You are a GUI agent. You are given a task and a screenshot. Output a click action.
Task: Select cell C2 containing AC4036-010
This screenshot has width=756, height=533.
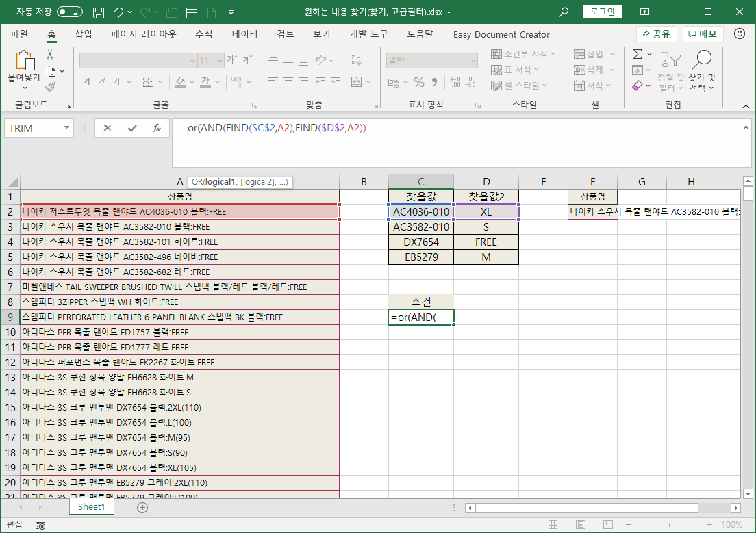pyautogui.click(x=421, y=211)
